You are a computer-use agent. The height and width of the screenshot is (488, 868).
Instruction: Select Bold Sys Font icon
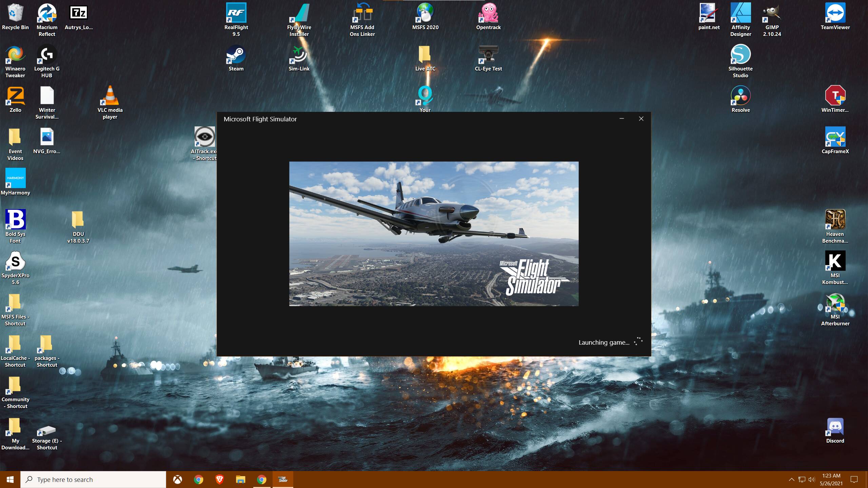pos(15,226)
